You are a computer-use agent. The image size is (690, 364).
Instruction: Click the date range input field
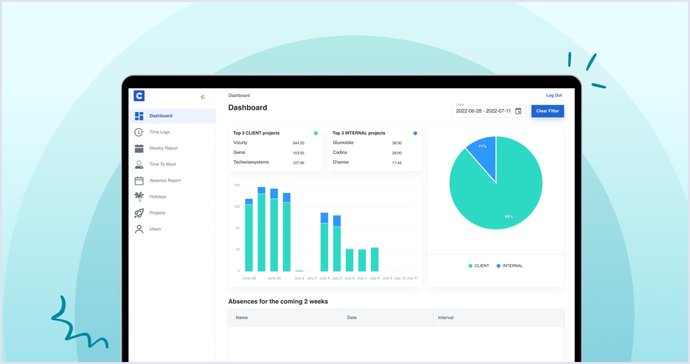click(488, 110)
